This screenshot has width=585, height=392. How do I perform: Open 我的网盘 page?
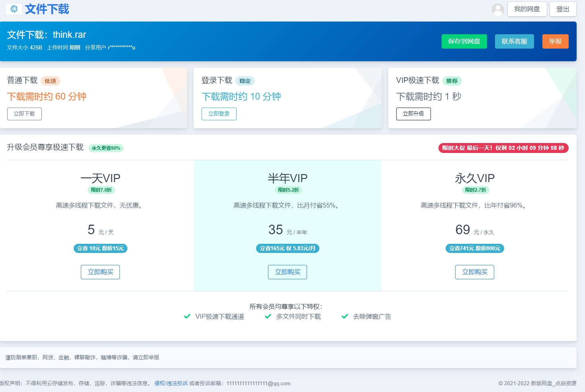(x=527, y=9)
